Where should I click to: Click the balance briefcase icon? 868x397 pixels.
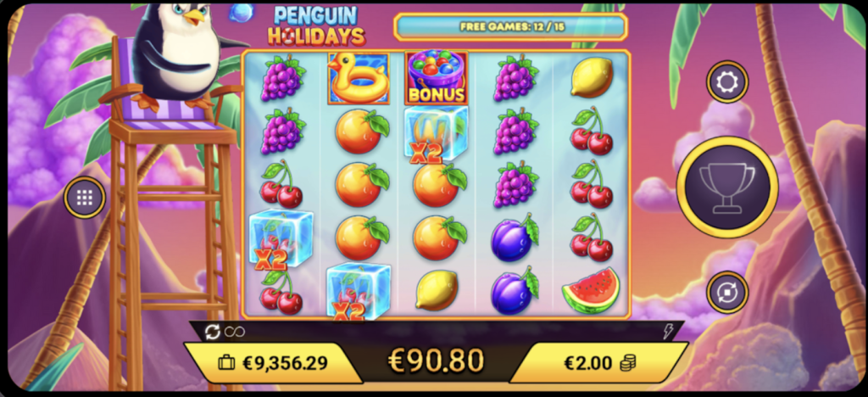click(x=226, y=363)
